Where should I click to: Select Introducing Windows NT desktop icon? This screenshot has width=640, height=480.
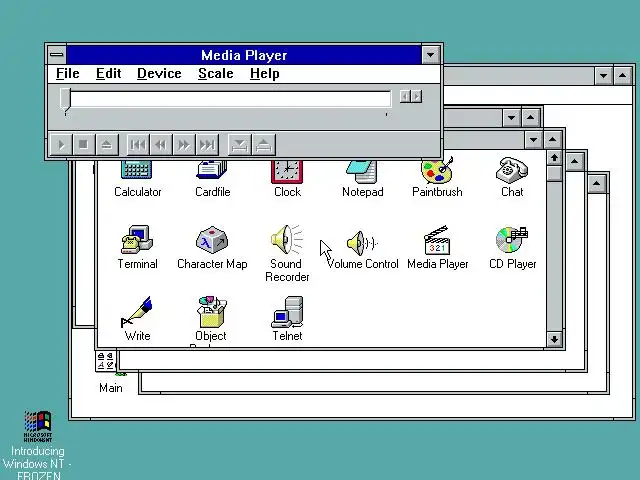coord(38,427)
